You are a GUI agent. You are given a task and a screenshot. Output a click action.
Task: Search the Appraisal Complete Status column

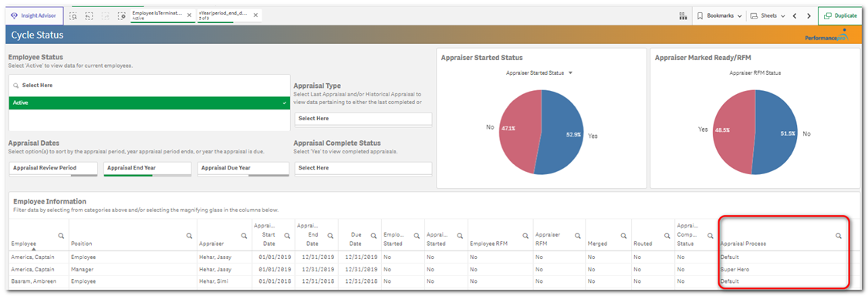pyautogui.click(x=710, y=236)
